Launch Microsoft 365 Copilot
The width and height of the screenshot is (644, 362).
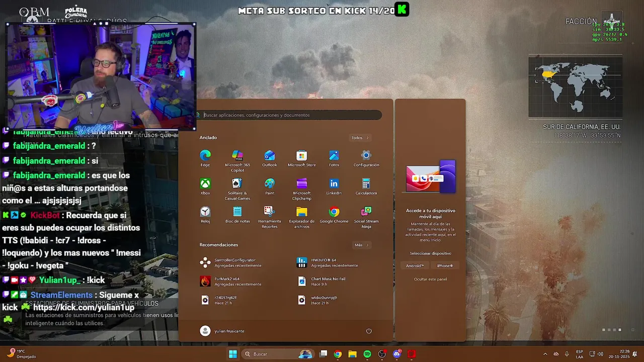coord(237,161)
